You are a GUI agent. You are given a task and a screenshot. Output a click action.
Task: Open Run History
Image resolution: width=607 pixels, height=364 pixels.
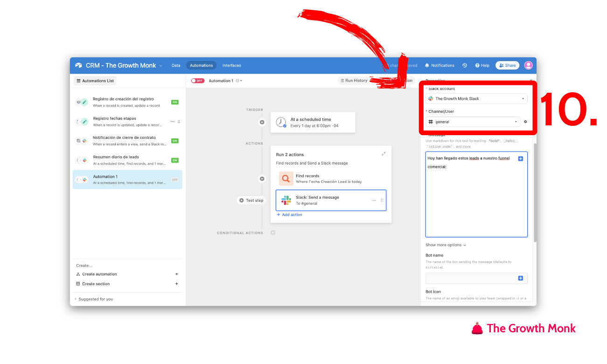[x=353, y=81]
